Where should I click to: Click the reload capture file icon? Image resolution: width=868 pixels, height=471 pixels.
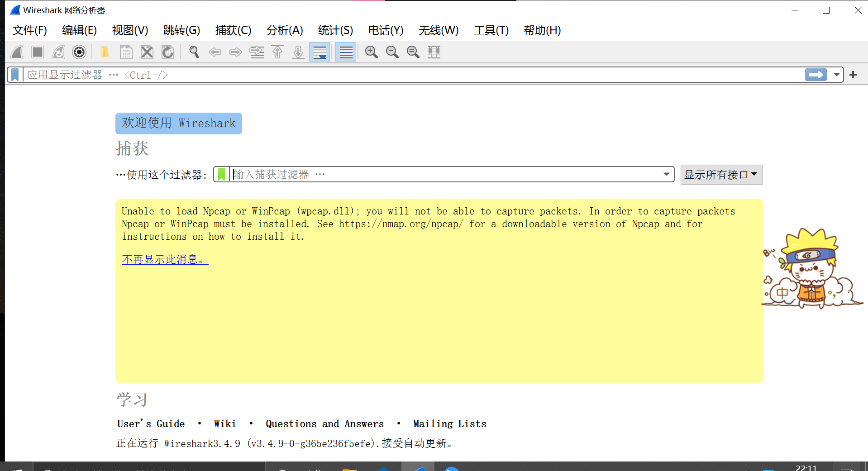(167, 52)
